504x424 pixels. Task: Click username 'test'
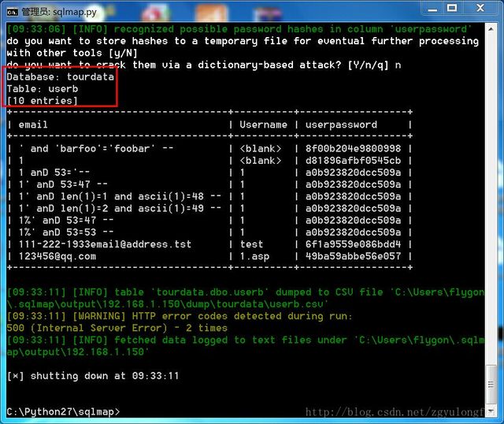[x=251, y=244]
